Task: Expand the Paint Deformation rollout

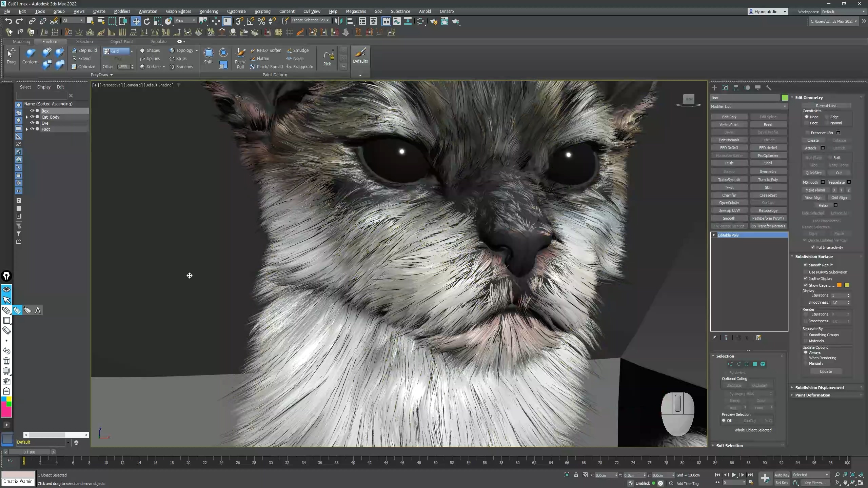Action: pos(812,395)
